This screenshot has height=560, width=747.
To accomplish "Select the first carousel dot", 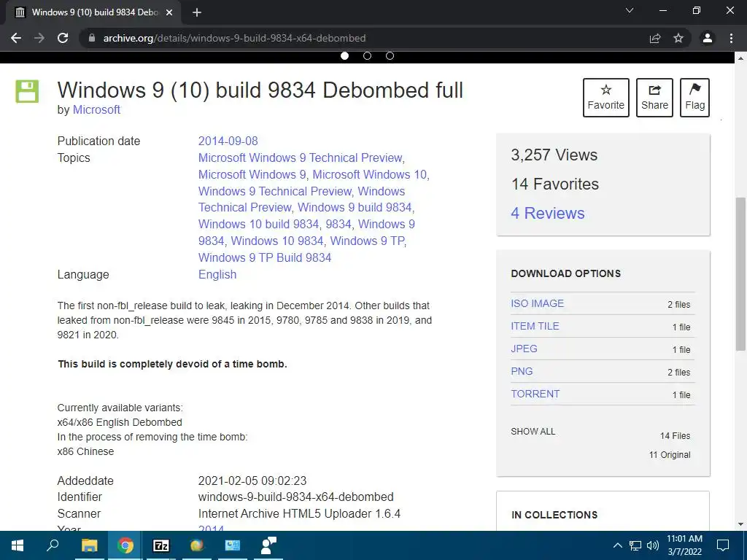I will (x=345, y=55).
